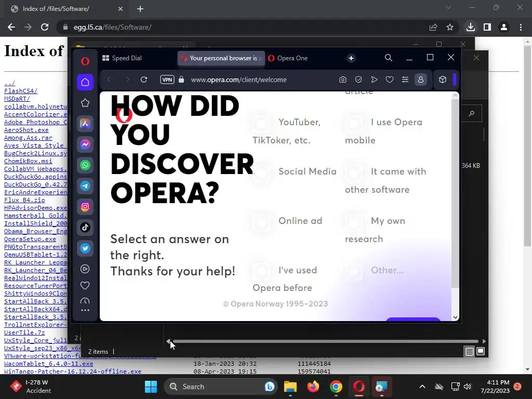Click the File Explorer search magnifier
532x399 pixels.
[x=471, y=114]
